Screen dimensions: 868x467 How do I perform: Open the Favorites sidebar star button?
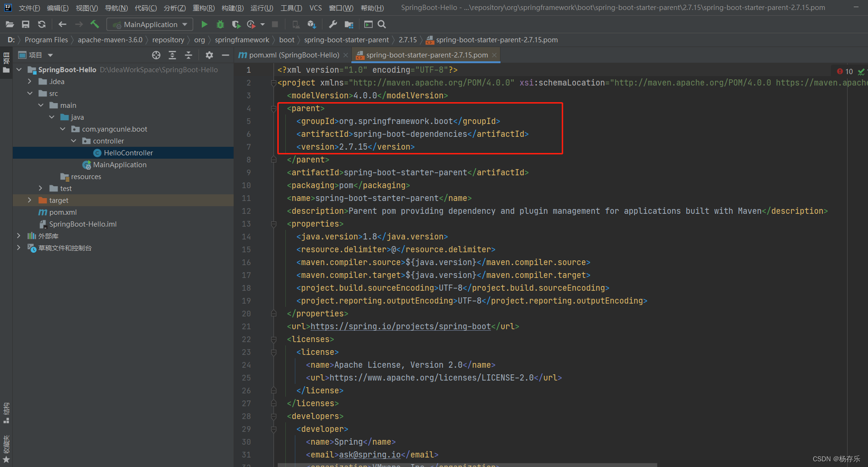click(6, 449)
